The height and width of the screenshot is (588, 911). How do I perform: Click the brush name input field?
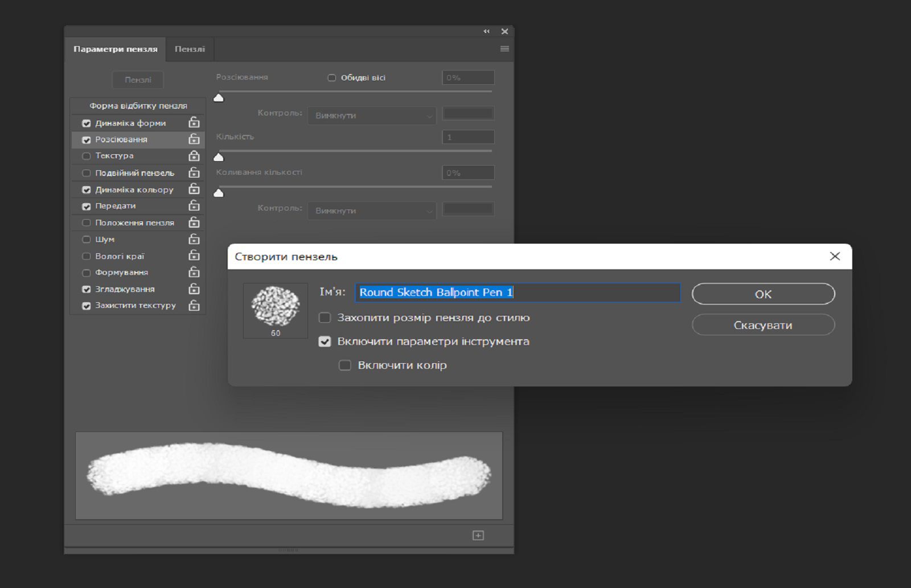(518, 293)
